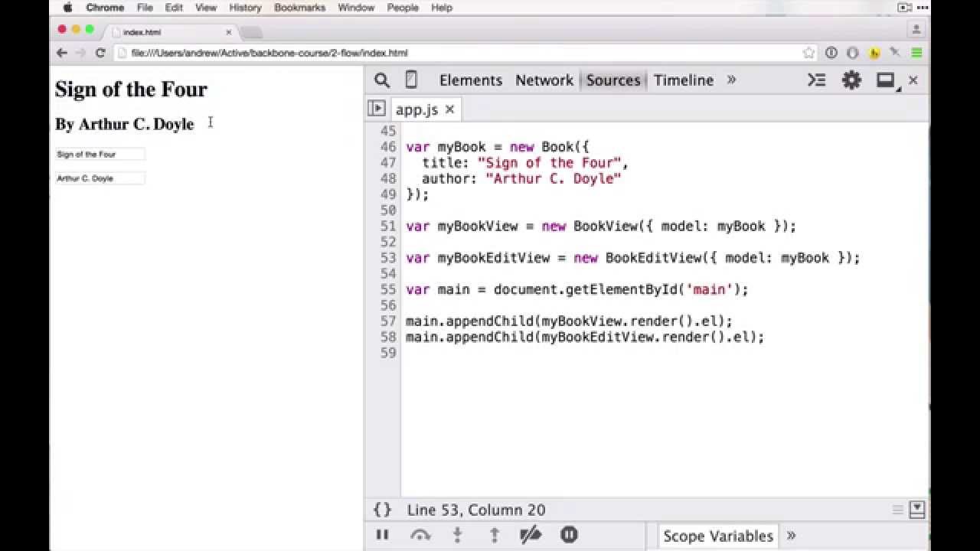This screenshot has height=551, width=980.
Task: Open the Chrome profile avatar button
Action: (916, 29)
